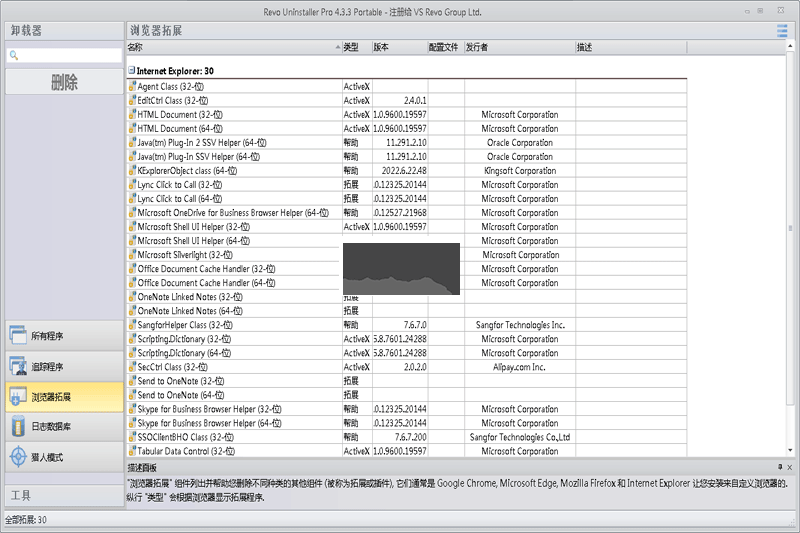Click the icon beside Send to OneNote (64-位)
Viewport: 800px width, 533px height.
[x=132, y=395]
